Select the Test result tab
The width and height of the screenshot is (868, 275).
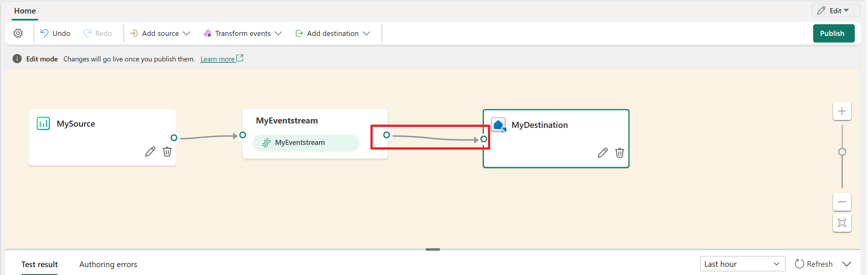click(x=39, y=264)
